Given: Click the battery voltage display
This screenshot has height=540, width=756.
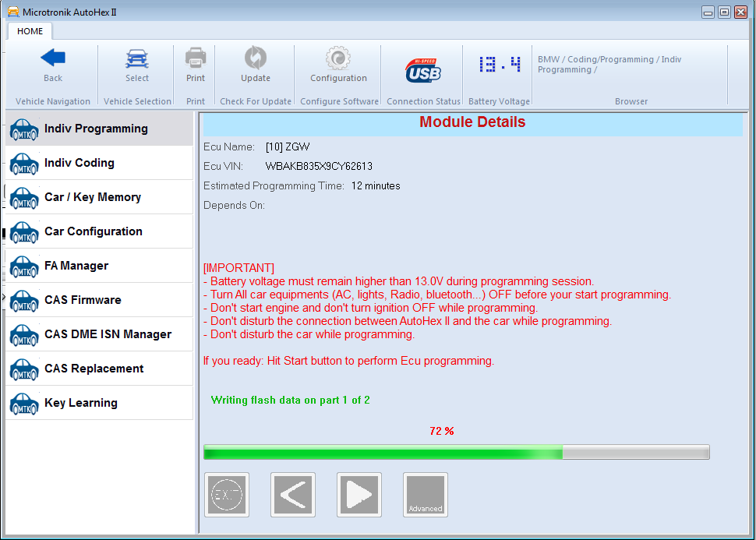Looking at the screenshot, I should (x=500, y=65).
